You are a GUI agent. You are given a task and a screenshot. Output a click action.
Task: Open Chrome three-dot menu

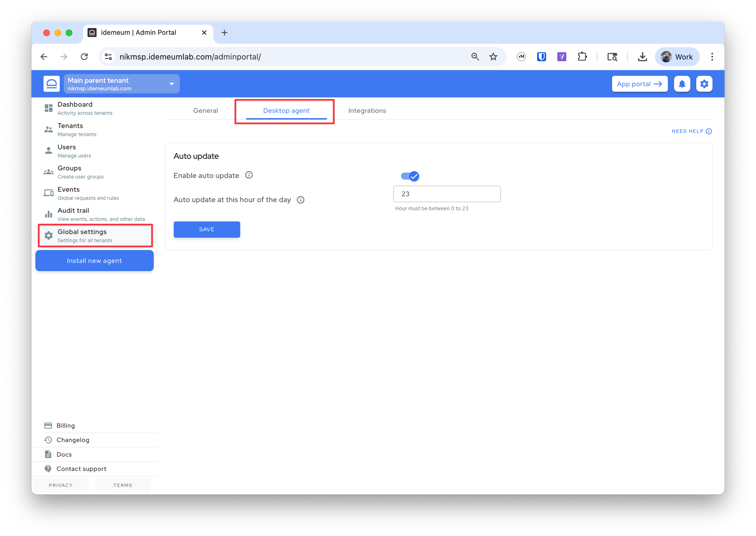712,57
